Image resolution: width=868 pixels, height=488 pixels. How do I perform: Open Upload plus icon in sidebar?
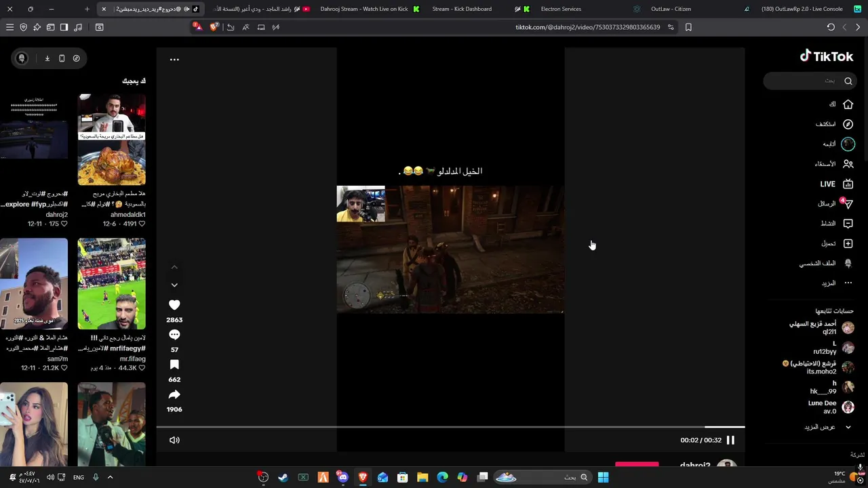(848, 243)
